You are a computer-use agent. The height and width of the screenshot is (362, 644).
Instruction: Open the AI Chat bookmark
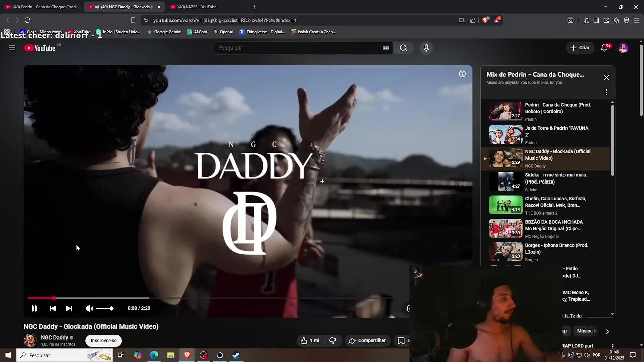(197, 32)
